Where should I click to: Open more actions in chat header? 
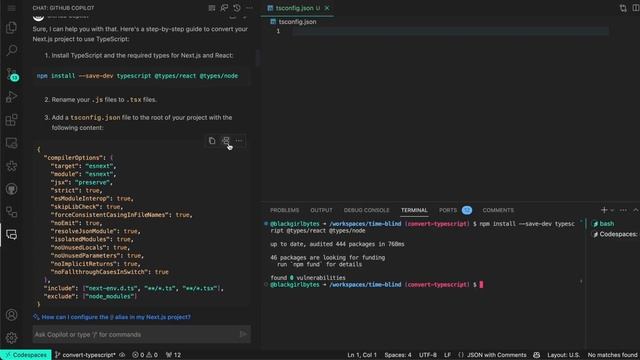[249, 8]
